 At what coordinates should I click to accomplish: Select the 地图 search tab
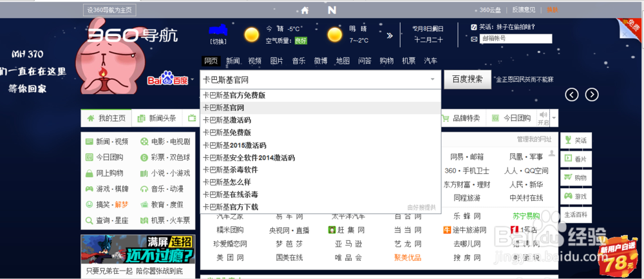click(343, 61)
